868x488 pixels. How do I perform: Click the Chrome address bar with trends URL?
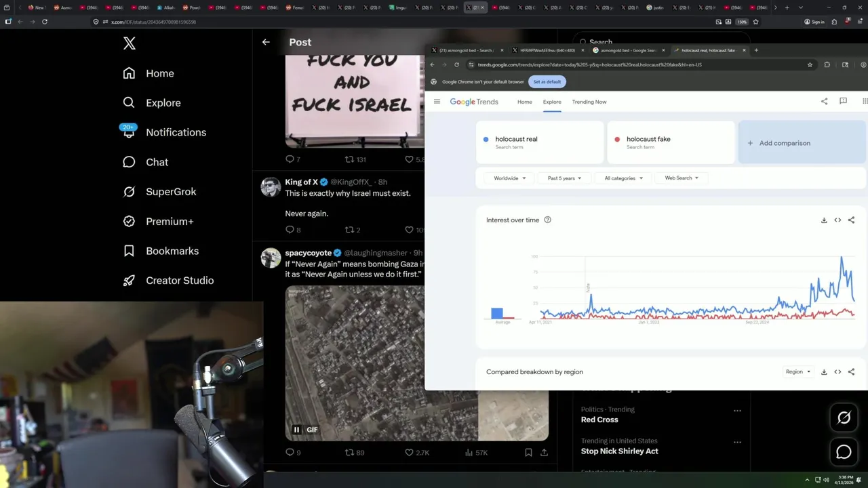(x=640, y=65)
